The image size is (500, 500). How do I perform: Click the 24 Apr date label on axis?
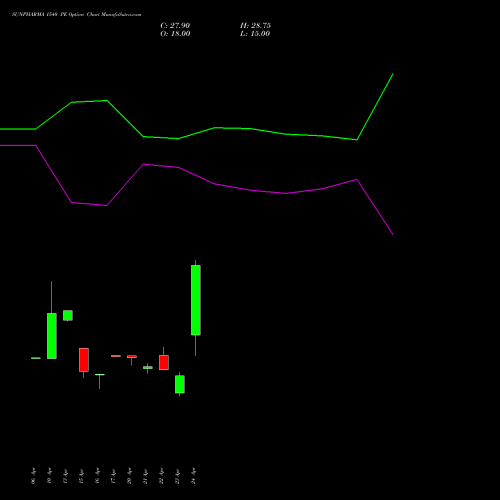193,476
